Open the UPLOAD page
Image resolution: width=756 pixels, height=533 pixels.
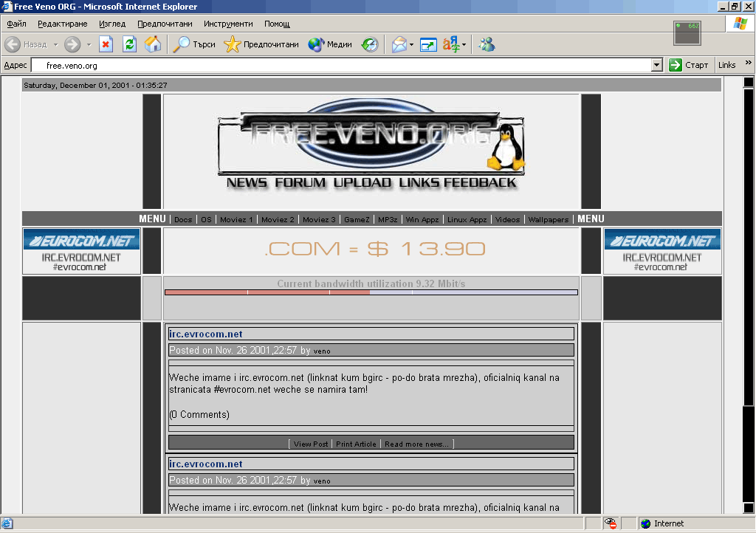(362, 182)
